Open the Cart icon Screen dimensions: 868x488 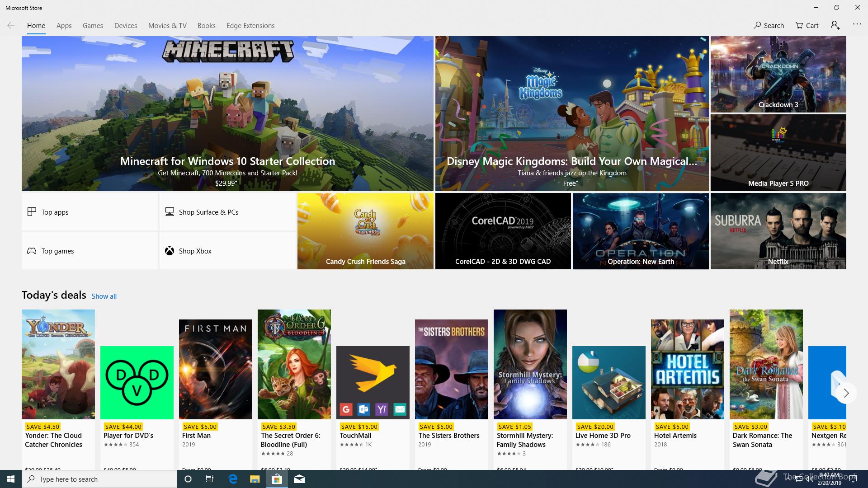(x=807, y=25)
